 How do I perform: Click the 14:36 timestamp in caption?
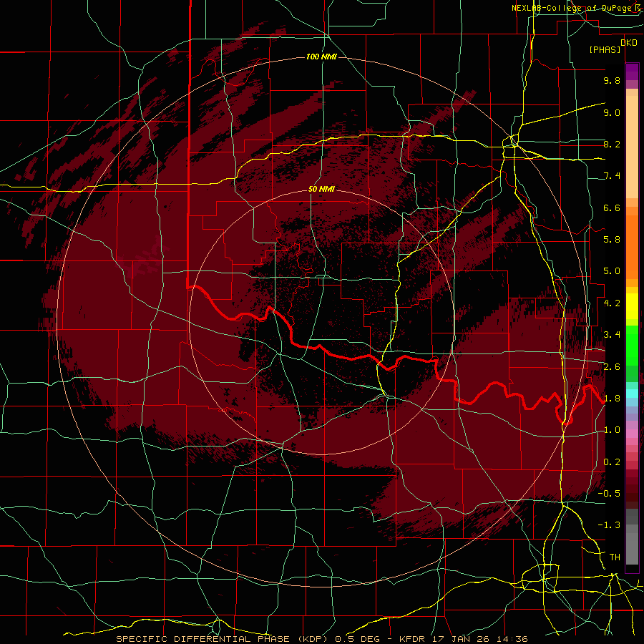point(513,639)
